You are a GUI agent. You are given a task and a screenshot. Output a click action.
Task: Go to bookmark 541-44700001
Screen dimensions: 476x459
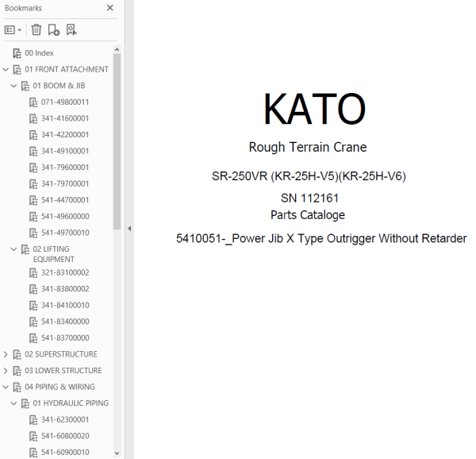[65, 200]
